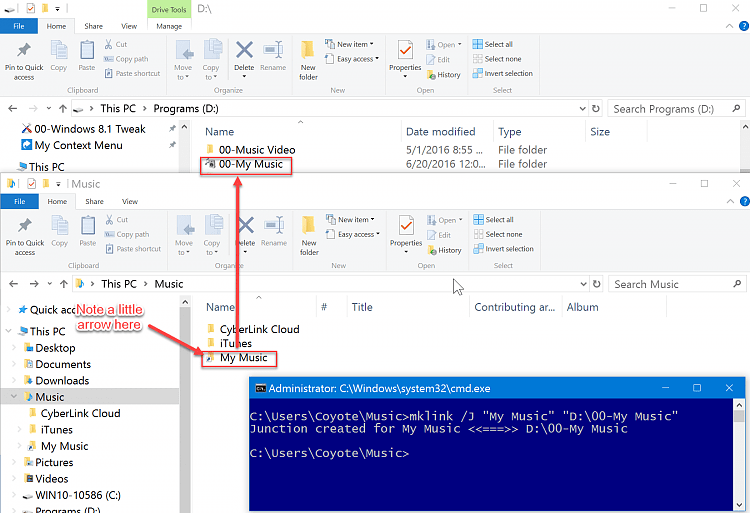Click Paste shortcut in D: window ribbon
The image size is (750, 513).
click(132, 73)
